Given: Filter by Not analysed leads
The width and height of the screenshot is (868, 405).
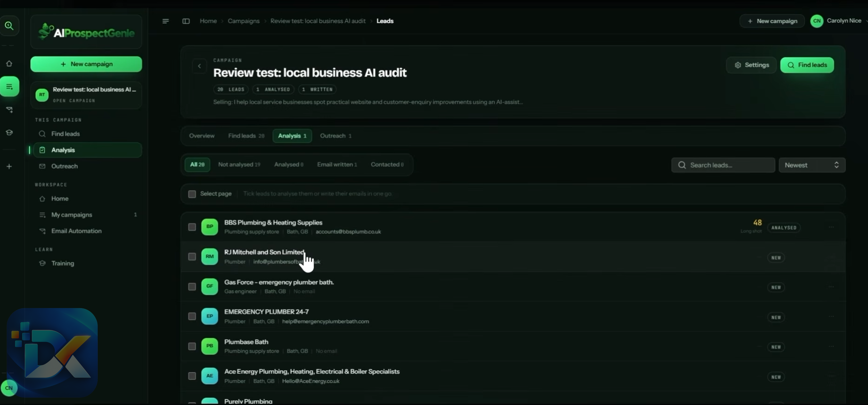Looking at the screenshot, I should 239,165.
